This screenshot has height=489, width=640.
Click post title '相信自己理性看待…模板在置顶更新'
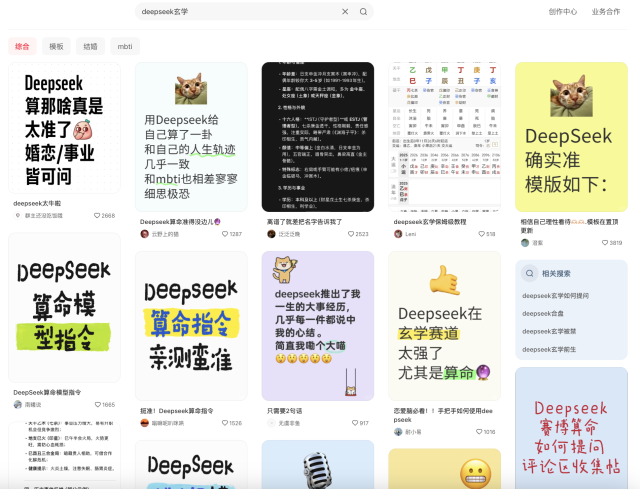click(569, 226)
